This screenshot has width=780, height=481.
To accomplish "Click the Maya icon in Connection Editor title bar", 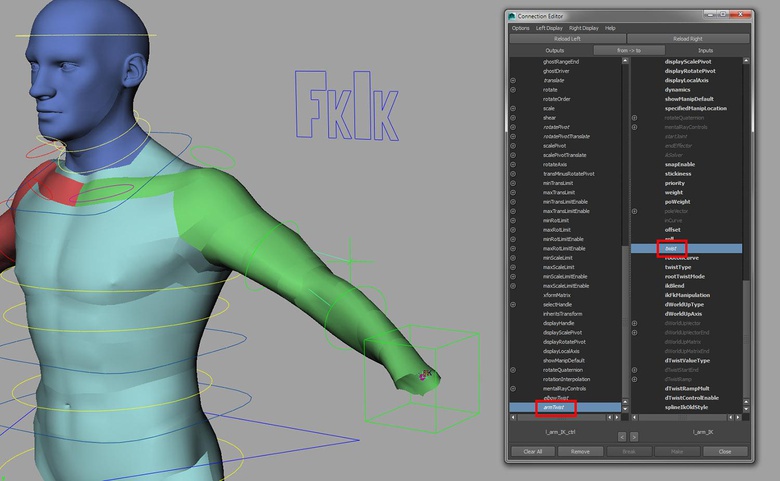I will click(x=513, y=16).
